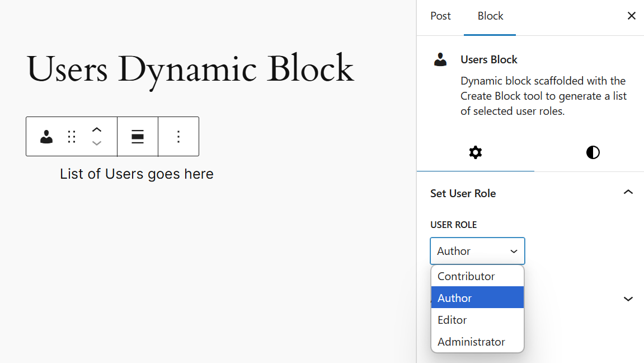
Task: Select the Block tab
Action: coord(490,16)
